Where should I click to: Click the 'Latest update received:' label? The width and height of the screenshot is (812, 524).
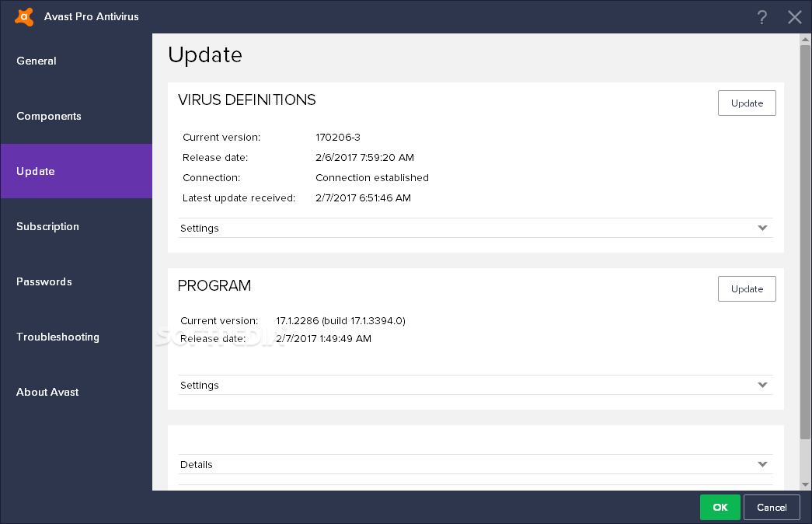tap(239, 198)
